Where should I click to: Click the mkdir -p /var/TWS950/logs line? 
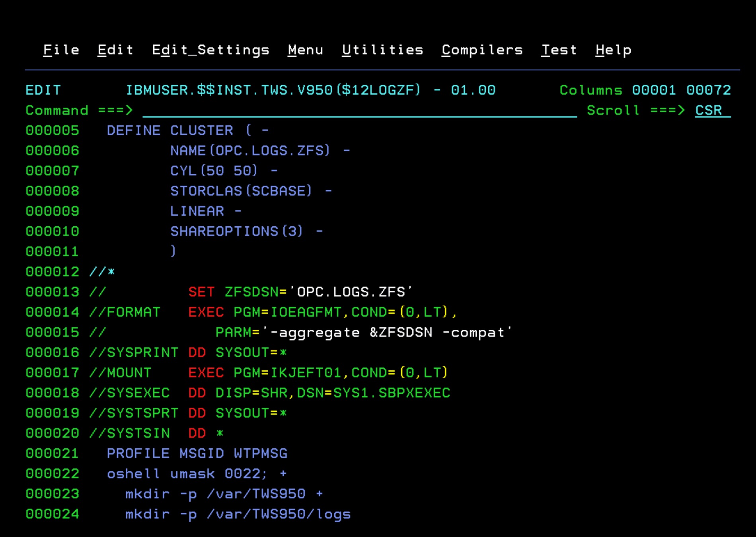pos(238,514)
